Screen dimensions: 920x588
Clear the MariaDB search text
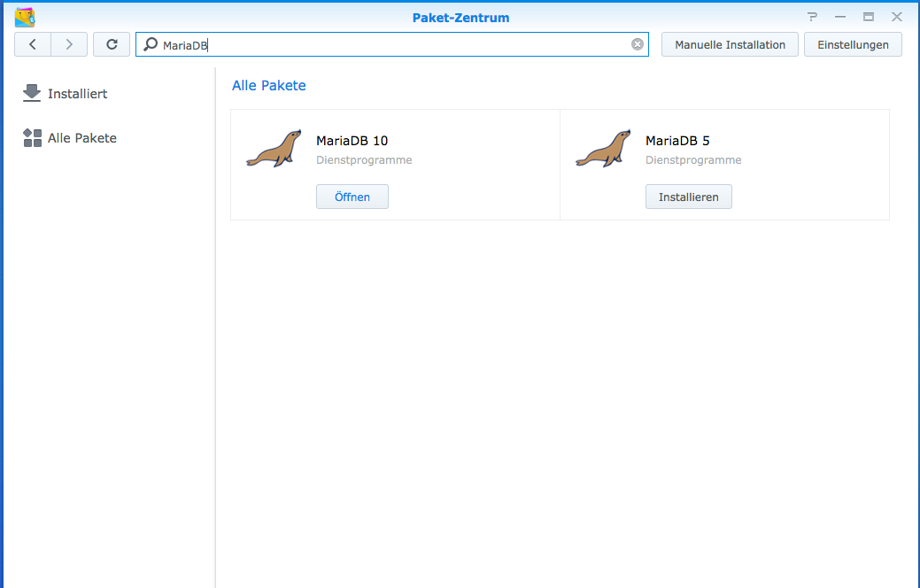(x=637, y=44)
